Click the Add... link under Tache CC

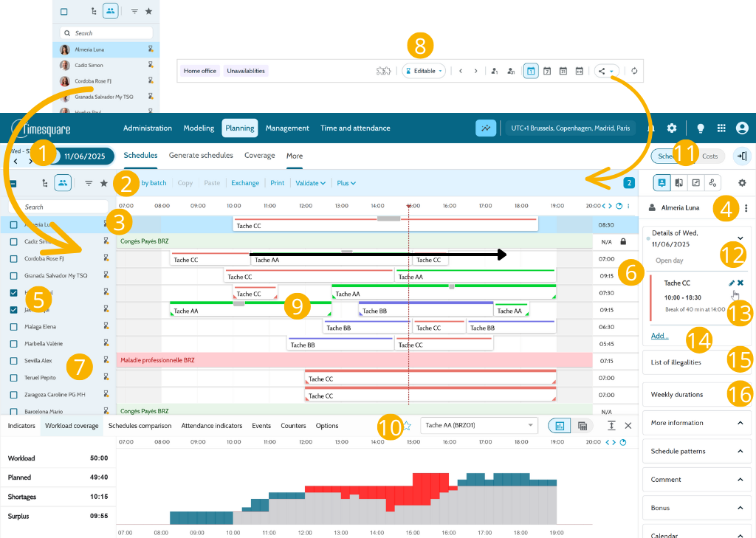coord(659,336)
